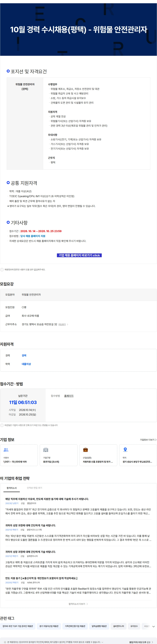Open essay 만도 지원 동기

pyautogui.click(x=41, y=578)
